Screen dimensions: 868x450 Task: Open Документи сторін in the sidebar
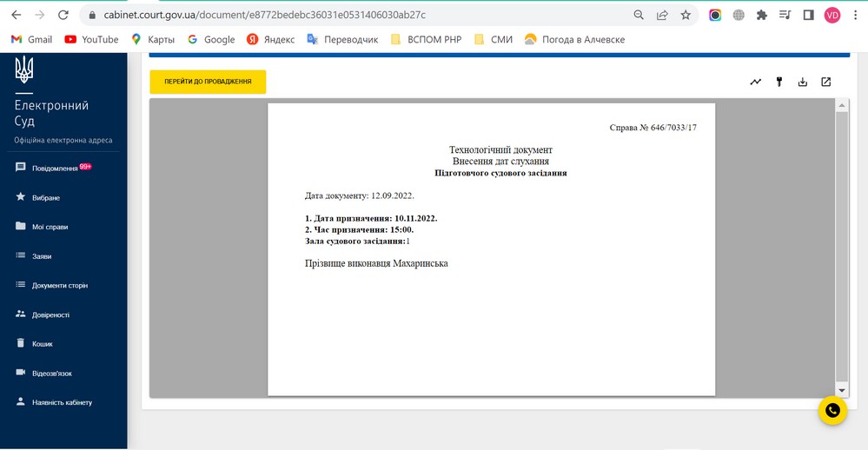(x=60, y=286)
